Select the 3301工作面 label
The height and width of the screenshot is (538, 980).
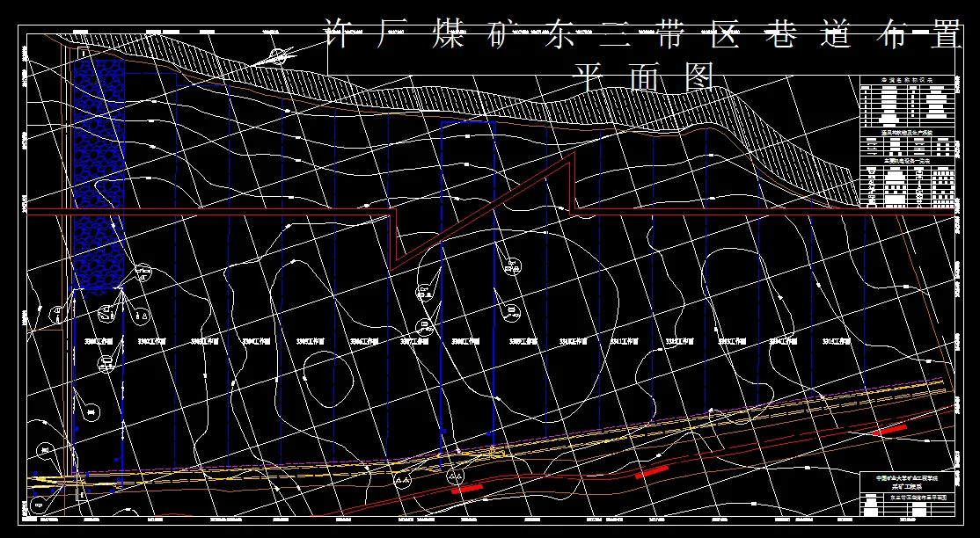tap(99, 342)
